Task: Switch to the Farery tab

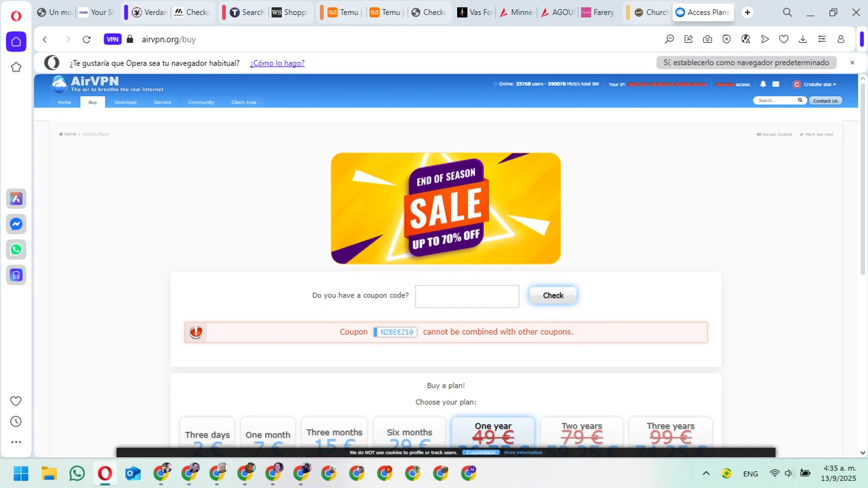Action: [x=598, y=12]
